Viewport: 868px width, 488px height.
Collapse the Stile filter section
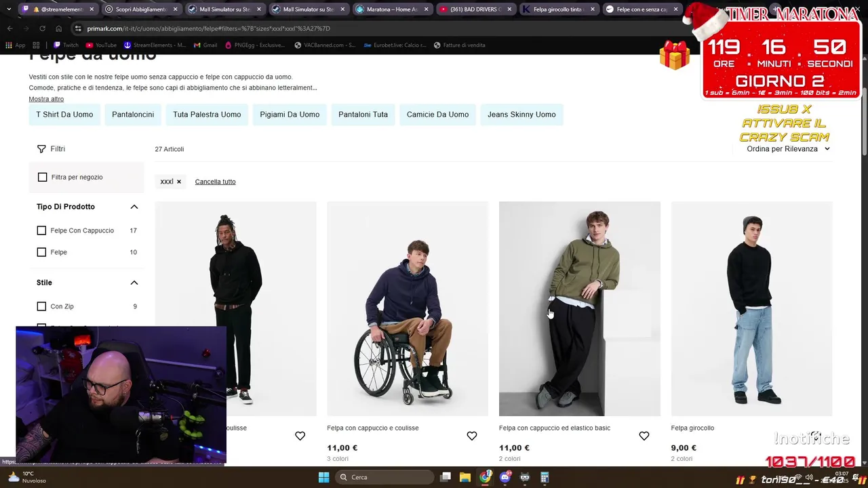(x=134, y=283)
